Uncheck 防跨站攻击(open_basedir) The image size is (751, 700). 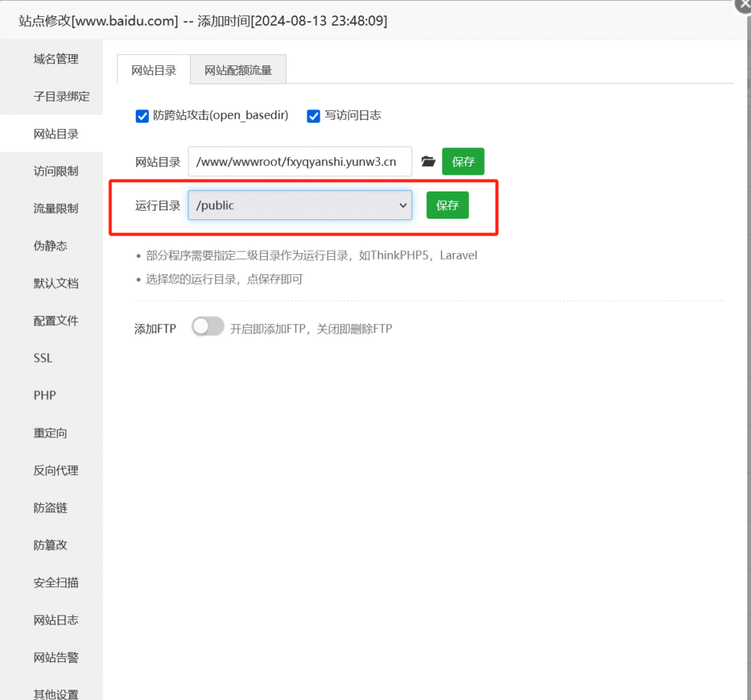pos(142,116)
